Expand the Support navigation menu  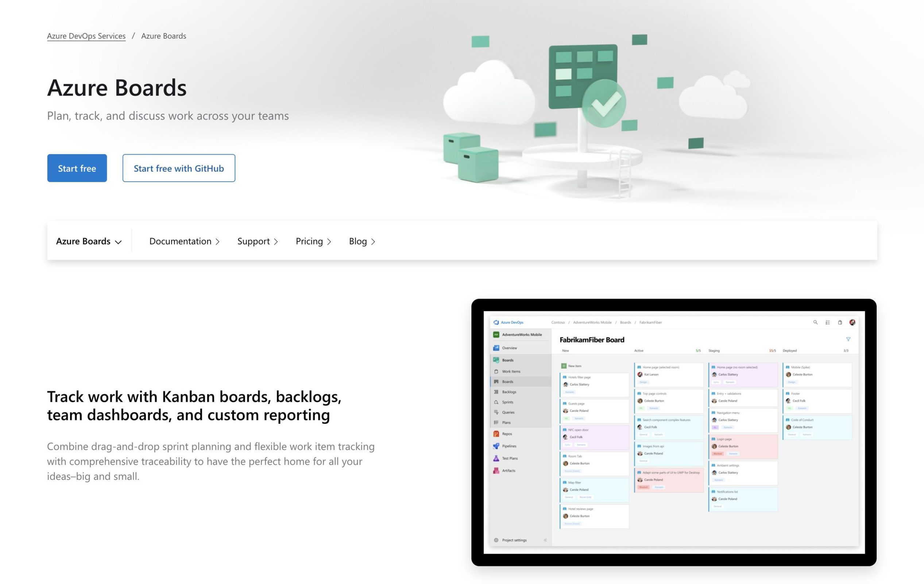tap(258, 240)
